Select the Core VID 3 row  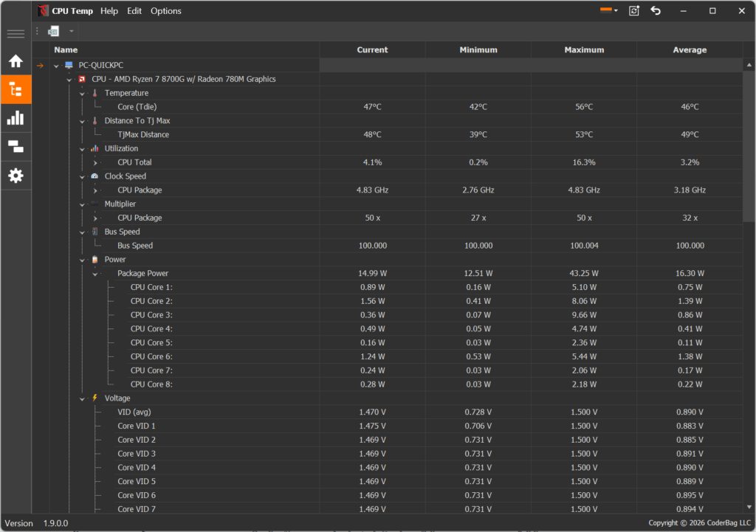click(396, 454)
